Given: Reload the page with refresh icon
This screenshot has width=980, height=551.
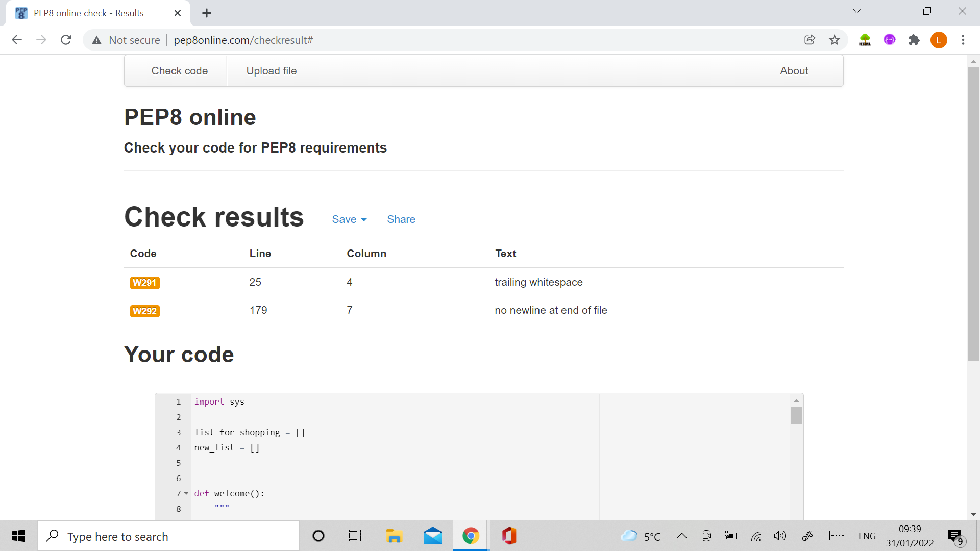Looking at the screenshot, I should tap(66, 40).
